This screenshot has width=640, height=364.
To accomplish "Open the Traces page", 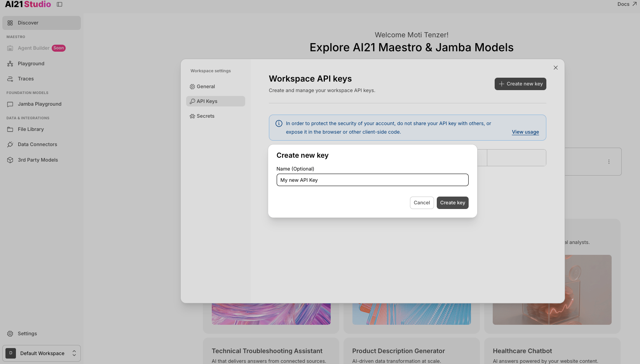I will [42, 79].
